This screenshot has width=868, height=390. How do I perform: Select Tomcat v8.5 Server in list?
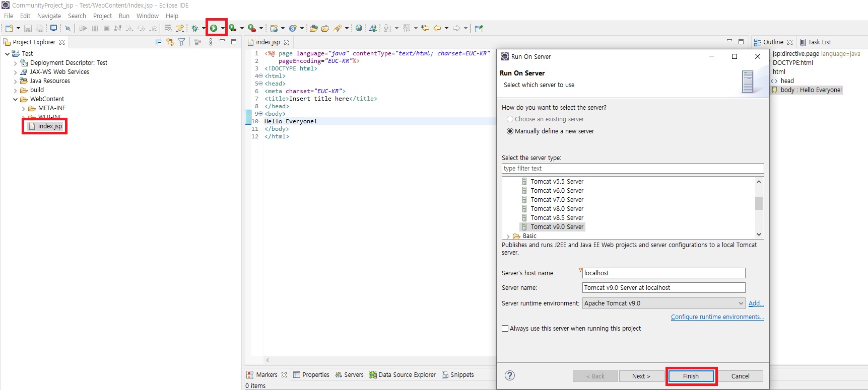(557, 218)
